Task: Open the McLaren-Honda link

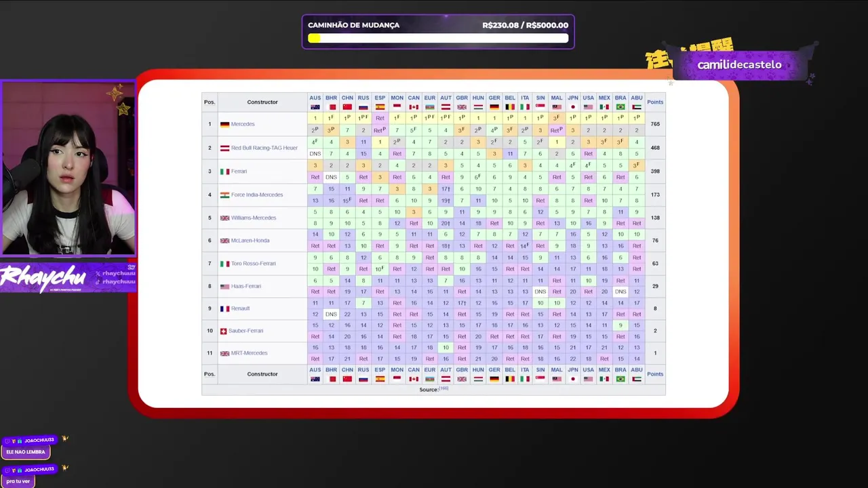Action: [x=250, y=241]
